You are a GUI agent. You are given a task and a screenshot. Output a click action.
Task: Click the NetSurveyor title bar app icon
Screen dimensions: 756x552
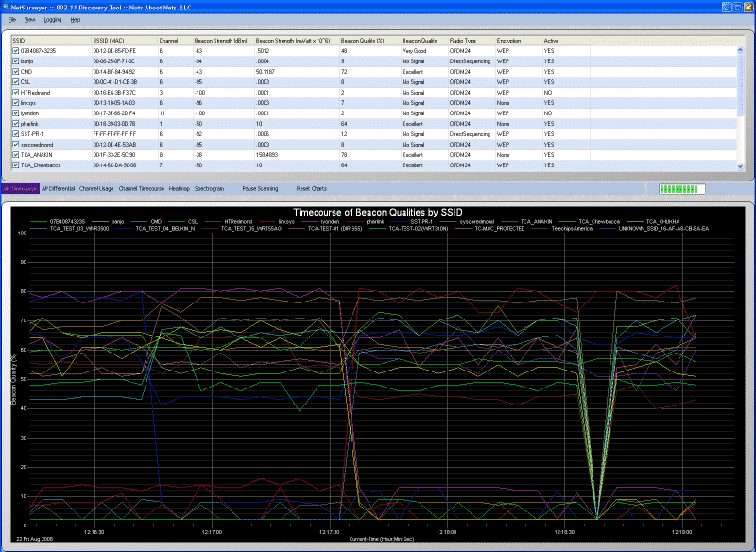(5, 6)
